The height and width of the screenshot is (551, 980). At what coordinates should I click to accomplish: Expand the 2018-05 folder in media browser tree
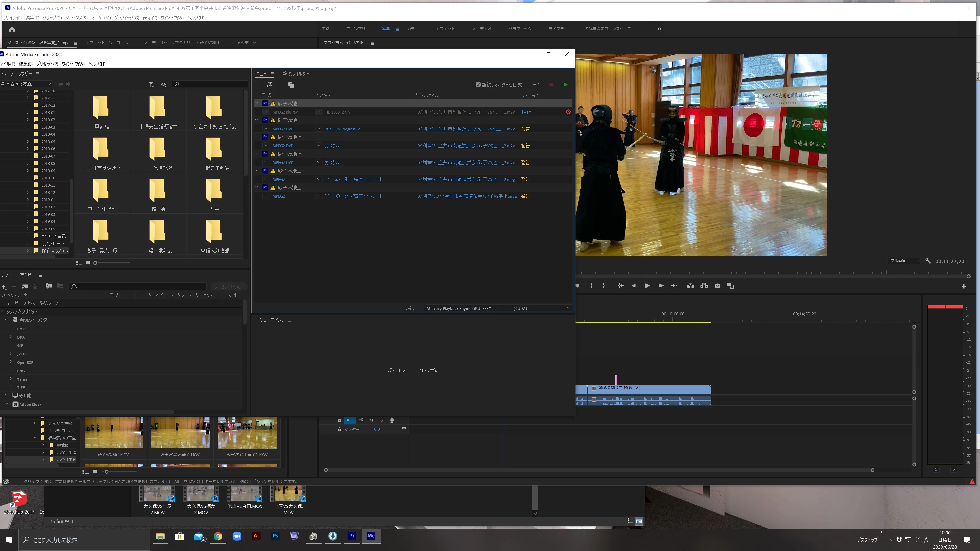point(28,142)
